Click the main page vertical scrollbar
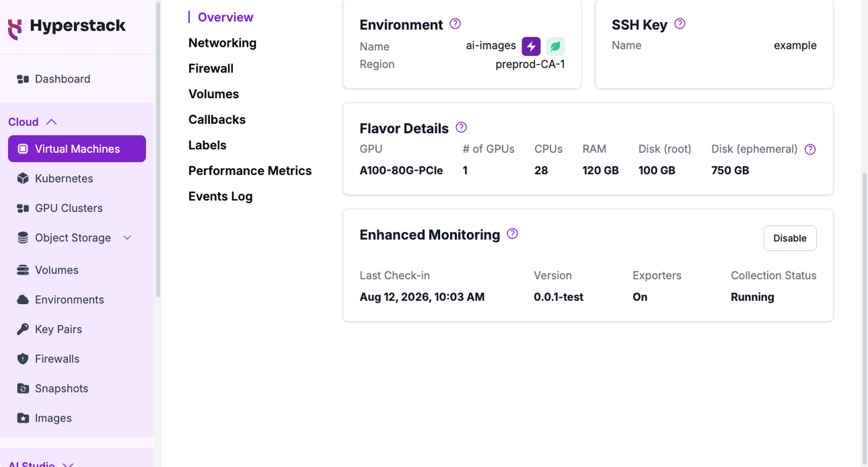Image resolution: width=868 pixels, height=467 pixels. [x=864, y=319]
